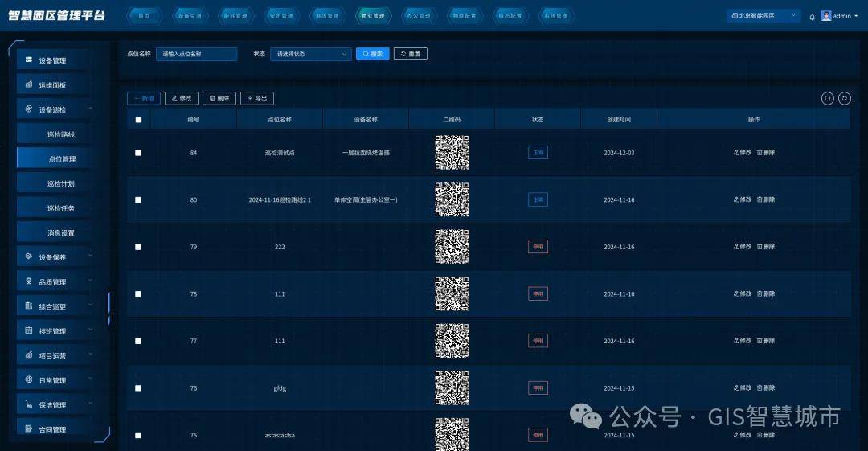Switch to the 系统管理 top tab
This screenshot has height=451, width=868.
pos(556,16)
